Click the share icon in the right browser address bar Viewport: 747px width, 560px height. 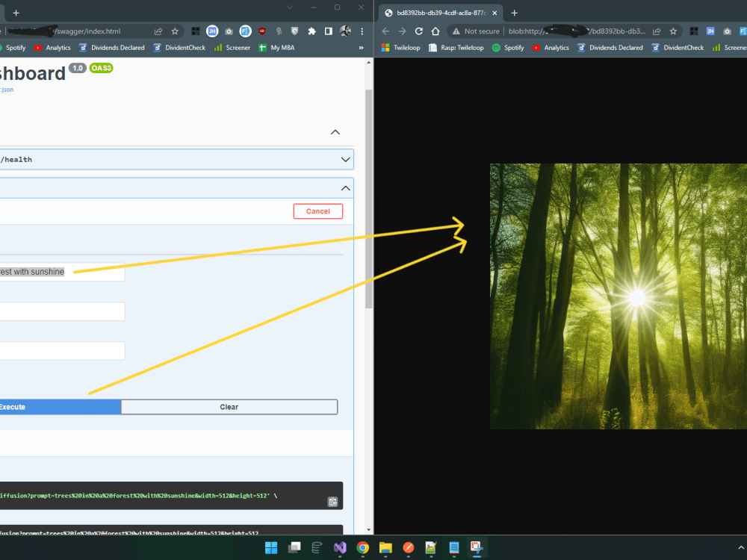click(x=657, y=31)
